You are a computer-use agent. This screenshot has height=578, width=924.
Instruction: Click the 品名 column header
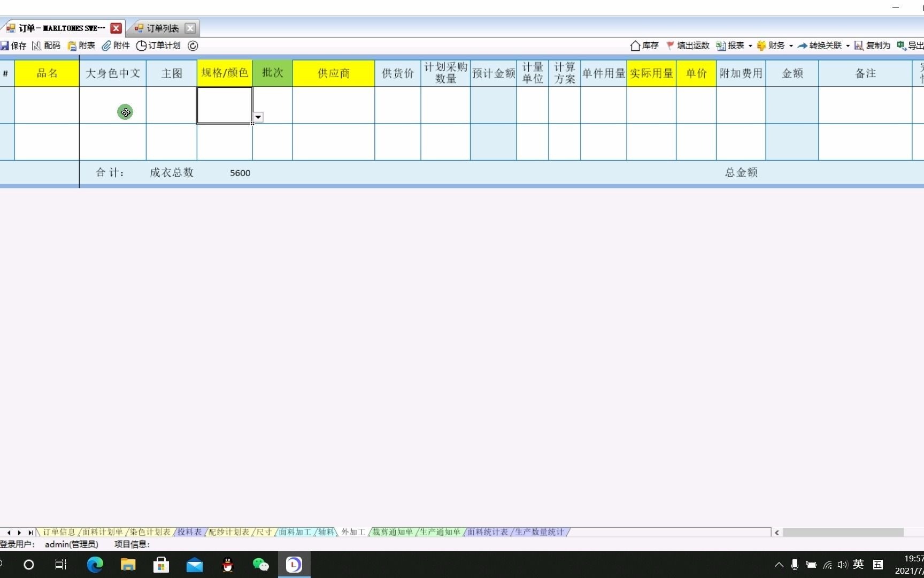point(47,73)
